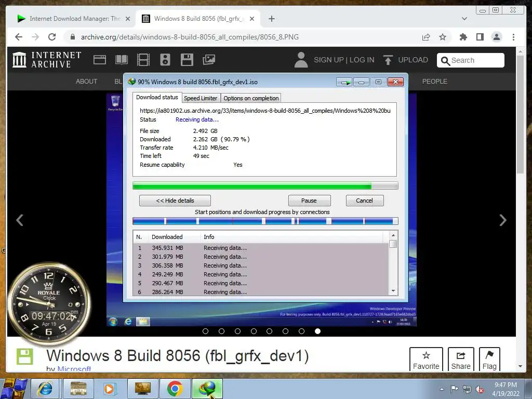The width and height of the screenshot is (532, 399).
Task: Open Chrome three-dot menu
Action: 513,37
